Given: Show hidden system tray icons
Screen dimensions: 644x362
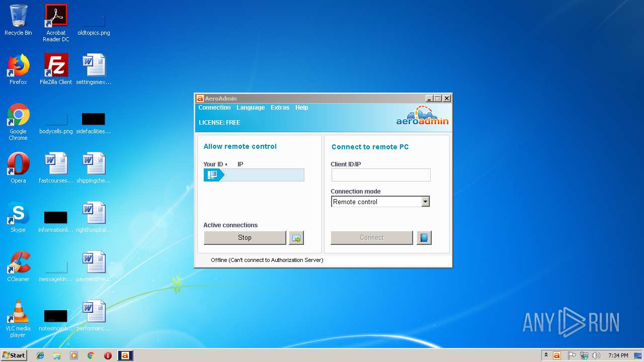Looking at the screenshot, I should (546, 355).
